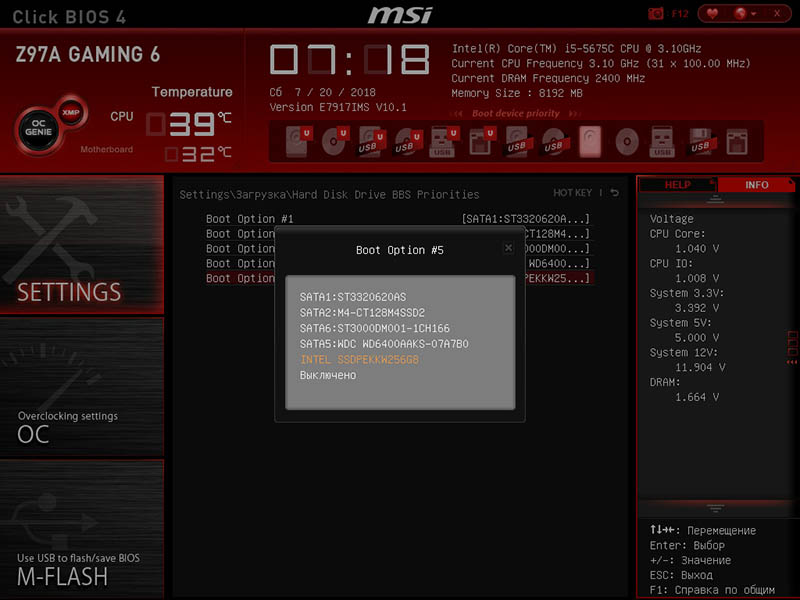Screen dimensions: 800x600
Task: Click the 07:18 clock display
Action: [349, 59]
